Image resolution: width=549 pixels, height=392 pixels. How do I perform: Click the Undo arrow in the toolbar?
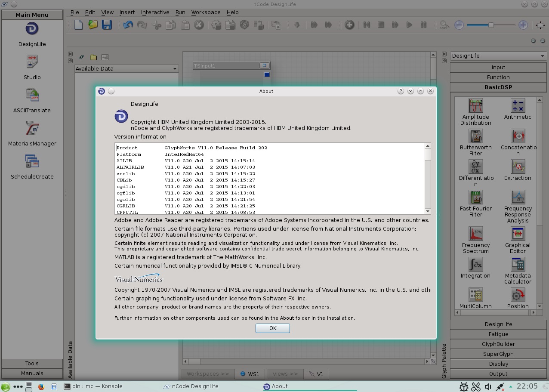coord(128,25)
